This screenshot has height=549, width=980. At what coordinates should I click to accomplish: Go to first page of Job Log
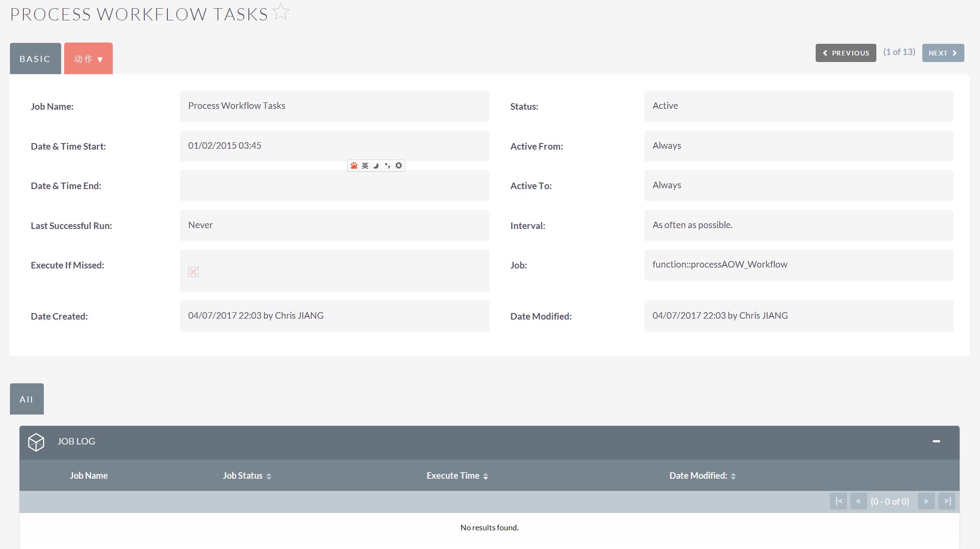pos(838,501)
